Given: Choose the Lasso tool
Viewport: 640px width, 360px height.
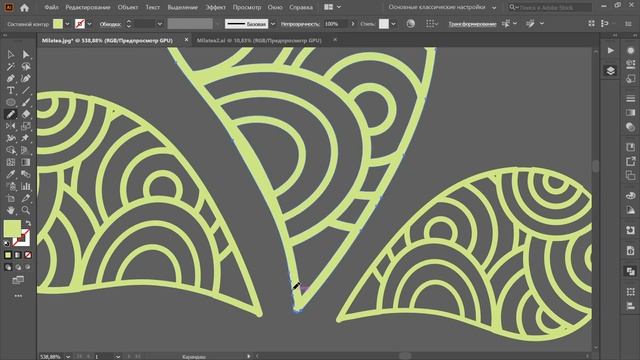Looking at the screenshot, I should point(26,66).
